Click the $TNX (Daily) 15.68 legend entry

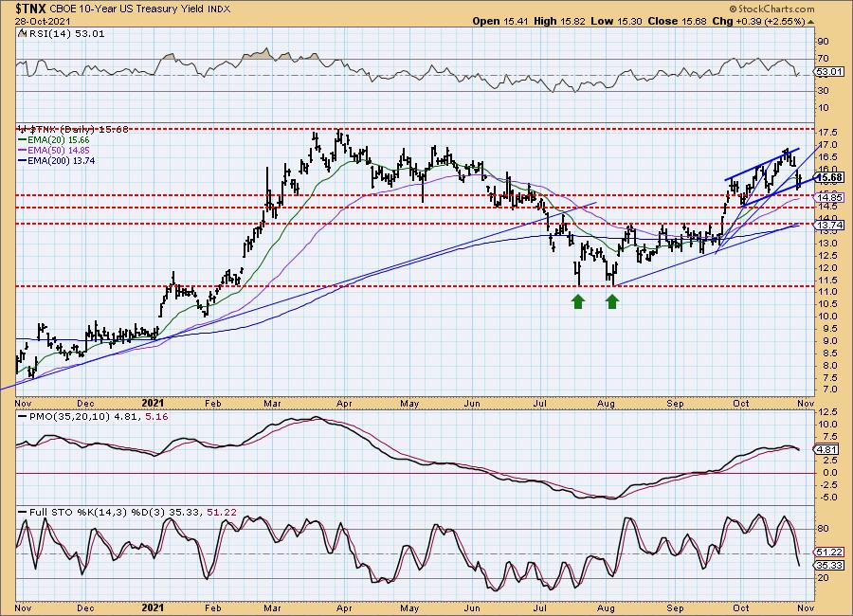[x=74, y=130]
